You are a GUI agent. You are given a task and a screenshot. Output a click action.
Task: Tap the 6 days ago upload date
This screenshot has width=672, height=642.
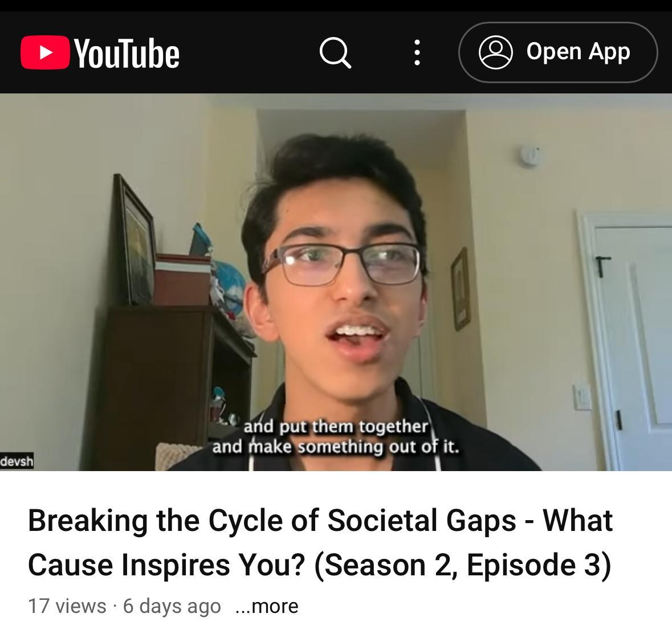172,606
